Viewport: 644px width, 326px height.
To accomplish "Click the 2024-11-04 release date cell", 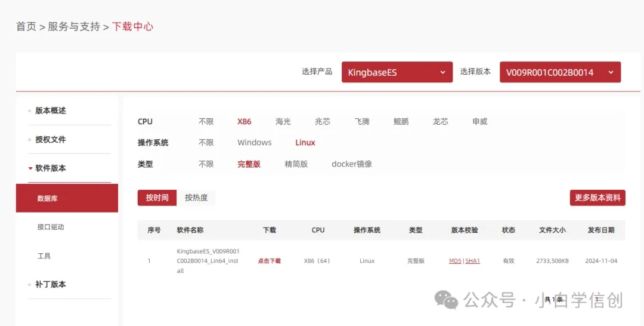I will 601,261.
